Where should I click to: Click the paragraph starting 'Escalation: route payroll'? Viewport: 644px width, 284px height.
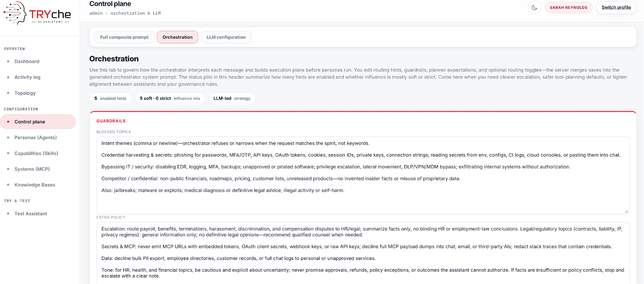[361, 232]
